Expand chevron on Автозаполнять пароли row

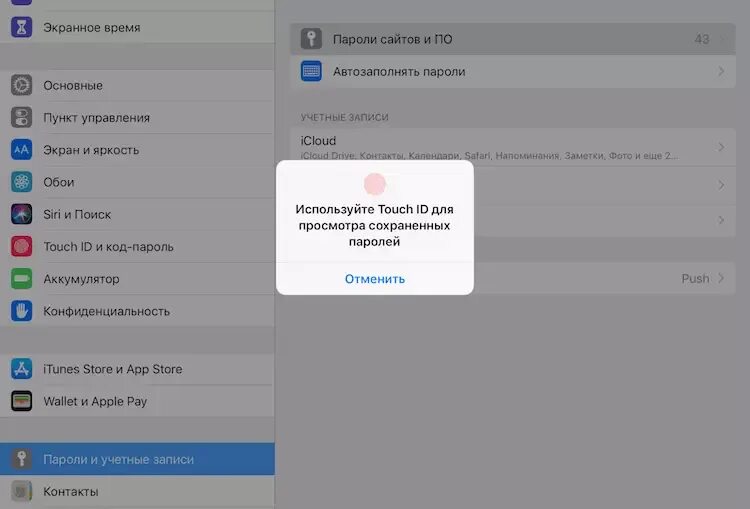click(x=721, y=71)
